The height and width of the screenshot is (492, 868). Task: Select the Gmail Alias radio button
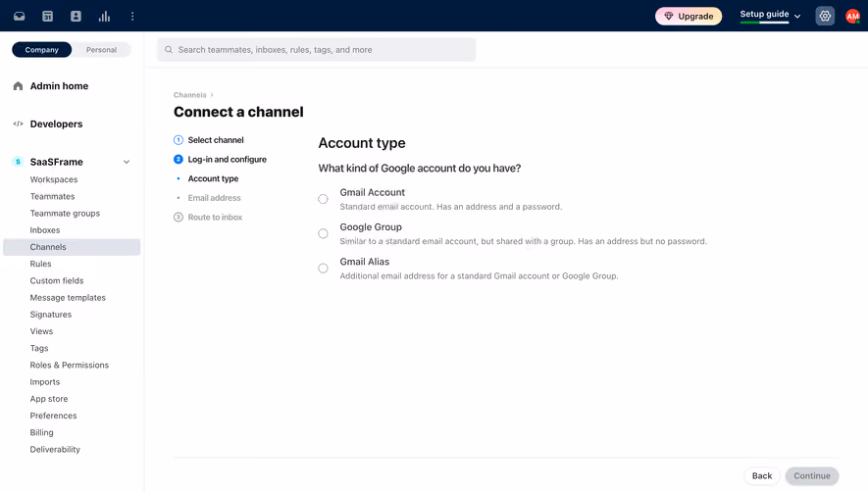click(324, 269)
